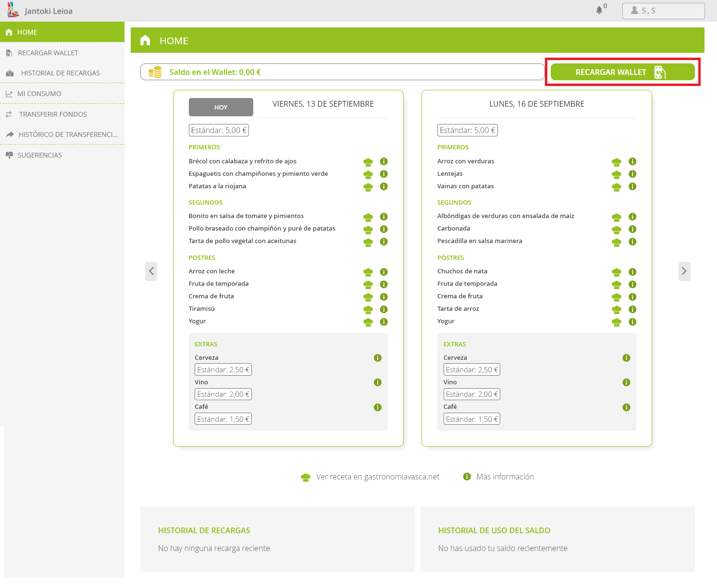View info for Chuchos de nata

[x=632, y=272]
